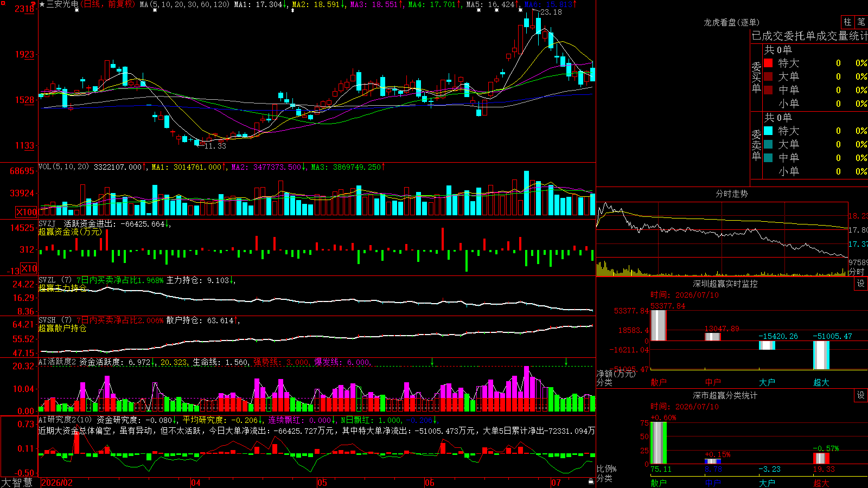Click the MA5: 16.424 value
Viewport: 868px width, 488px height.
click(491, 4)
